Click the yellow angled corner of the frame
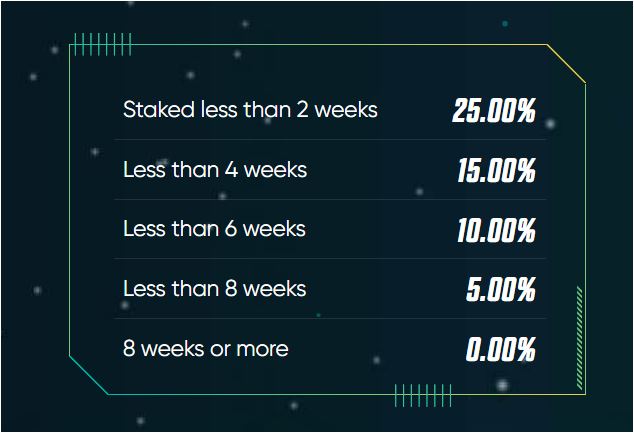Screen dimensions: 634x433 tap(566, 63)
